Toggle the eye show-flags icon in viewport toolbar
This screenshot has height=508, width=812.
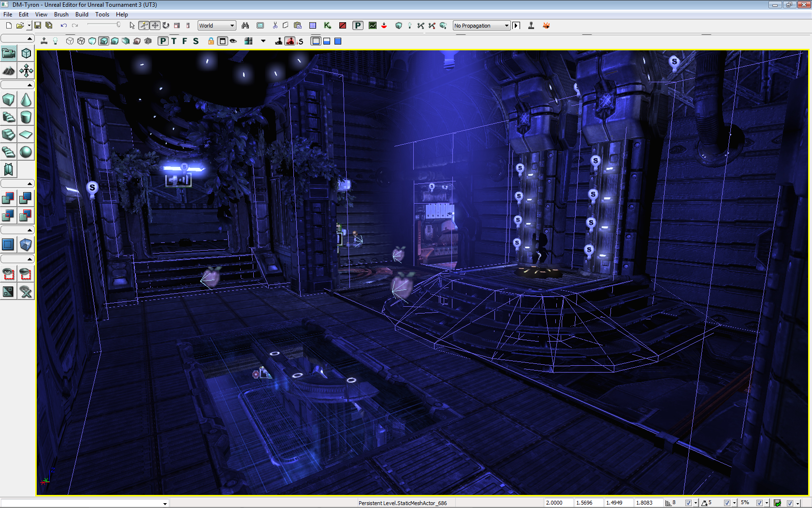(233, 41)
